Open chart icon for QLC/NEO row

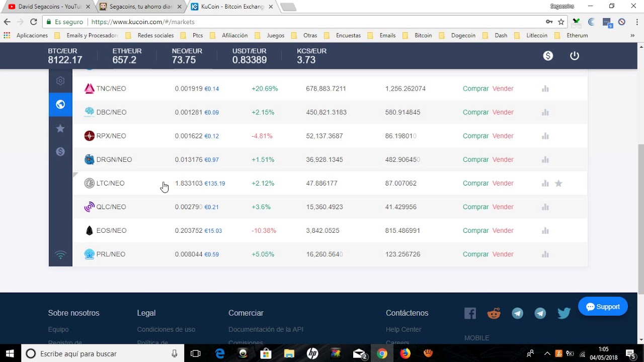click(x=545, y=207)
